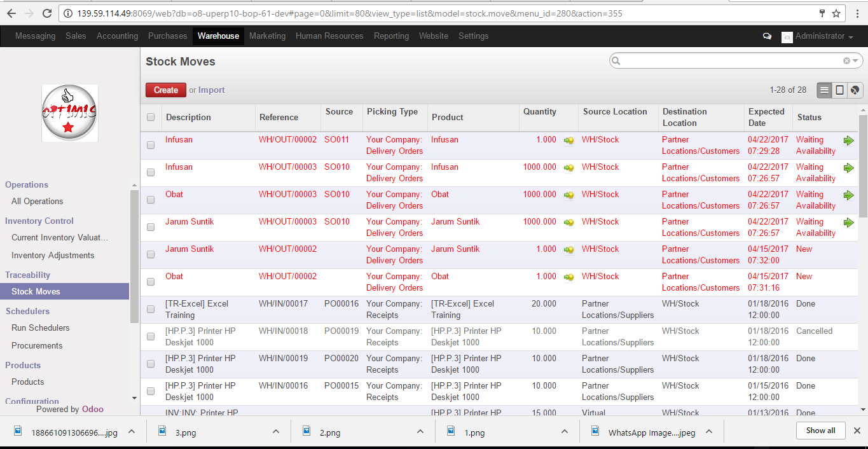Open options chevron for 188661091306696 jpg download

click(131, 431)
